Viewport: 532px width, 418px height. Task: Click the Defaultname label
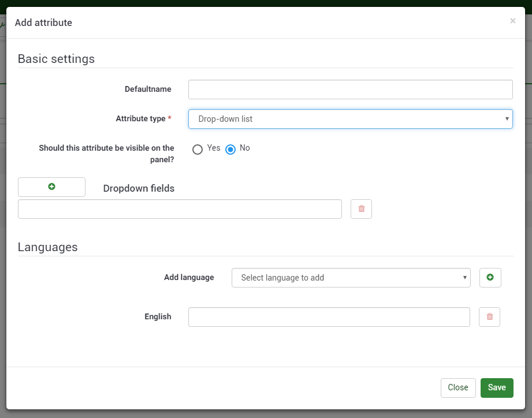pyautogui.click(x=148, y=89)
